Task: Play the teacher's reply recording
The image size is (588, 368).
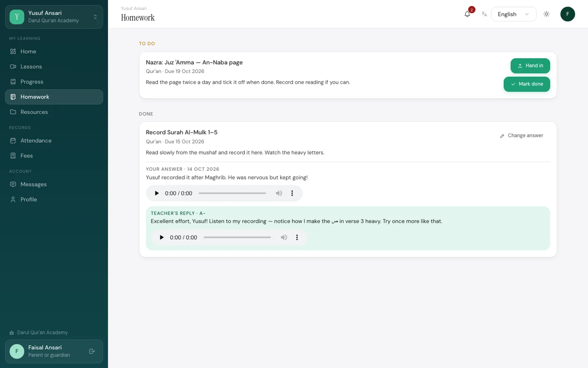Action: [162, 237]
